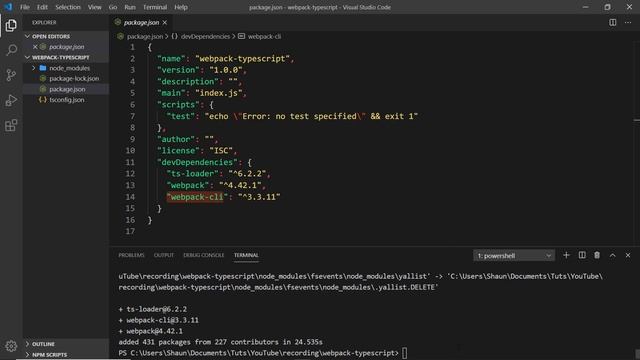
Task: Click package.json breadcrumb segment
Action: click(144, 36)
